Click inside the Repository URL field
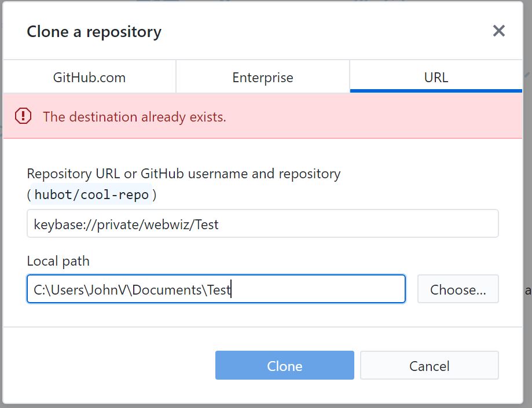532x408 pixels. (x=262, y=223)
